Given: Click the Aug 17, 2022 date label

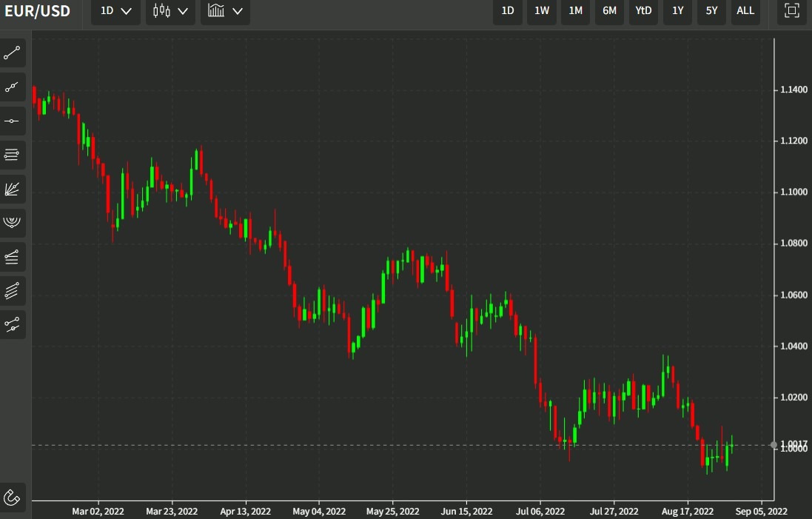Looking at the screenshot, I should 688,512.
